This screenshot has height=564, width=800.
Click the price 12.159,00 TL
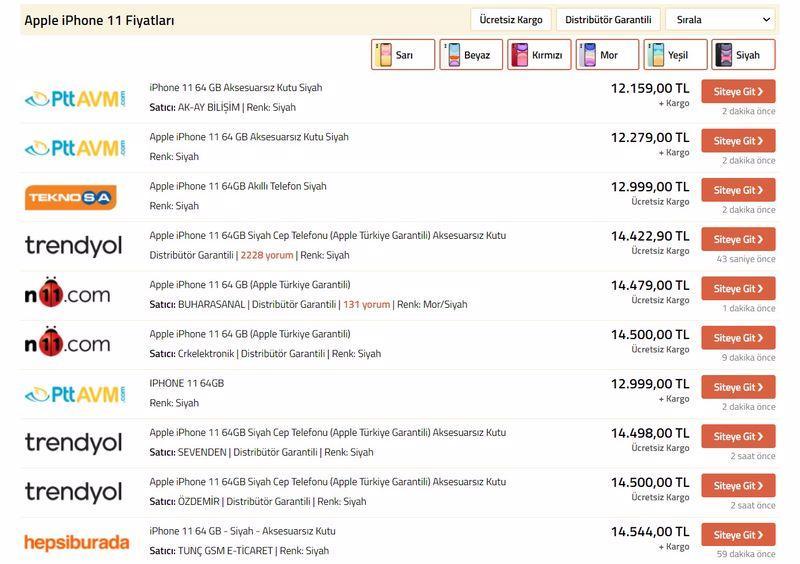[x=650, y=88]
